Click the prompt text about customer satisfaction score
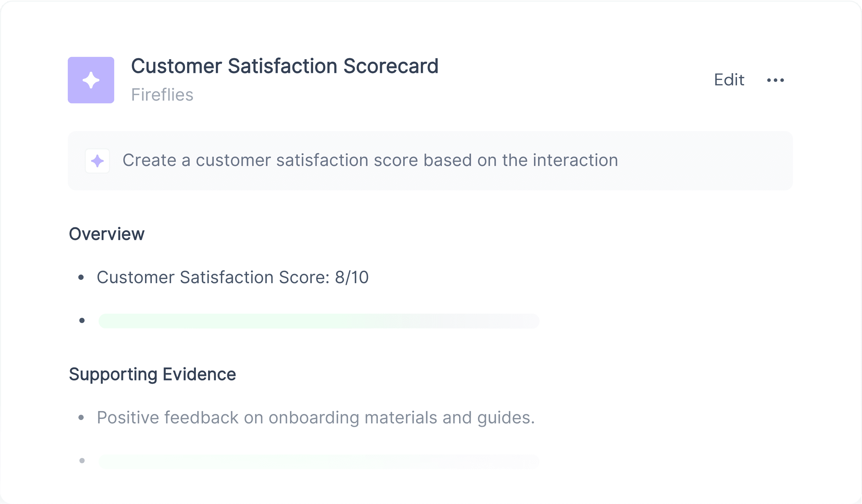This screenshot has width=862, height=504. point(370,160)
